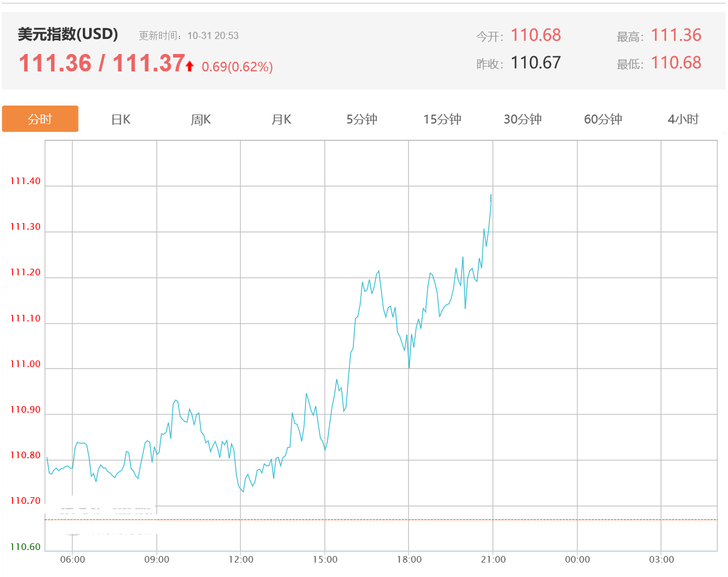Click the orange dashed previous-close line
The width and height of the screenshot is (728, 577).
tap(381, 519)
